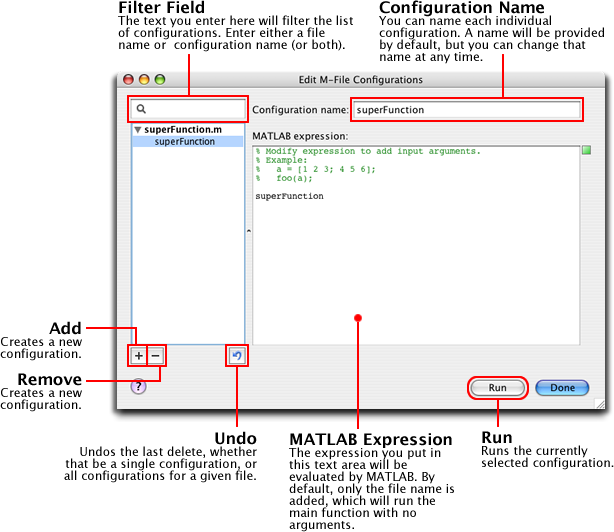
Task: Click the minus button to remove the configuration
Action: tap(155, 356)
